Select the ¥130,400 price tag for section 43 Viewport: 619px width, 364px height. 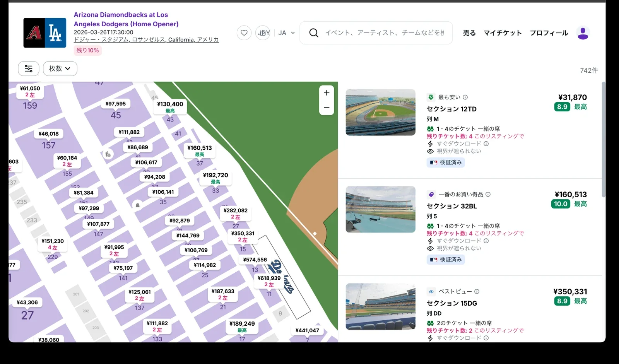(170, 107)
